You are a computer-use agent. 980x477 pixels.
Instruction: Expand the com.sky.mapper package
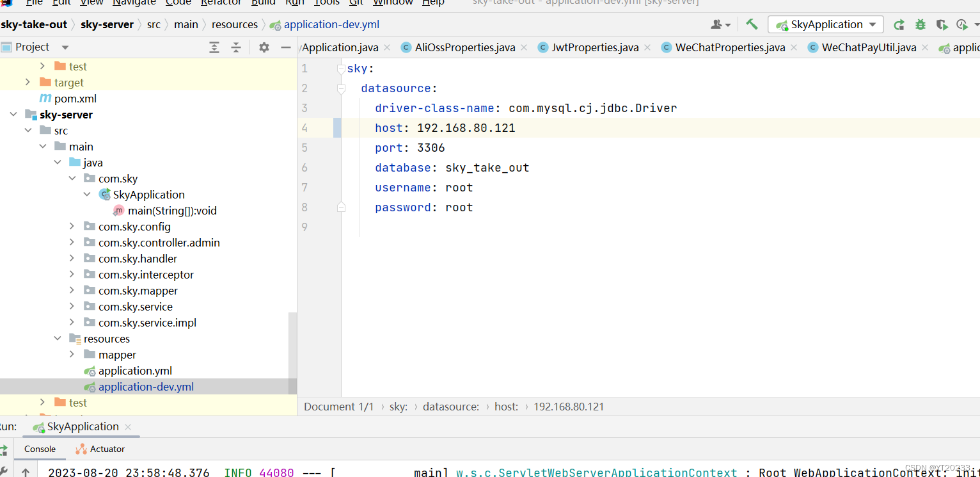(x=72, y=291)
